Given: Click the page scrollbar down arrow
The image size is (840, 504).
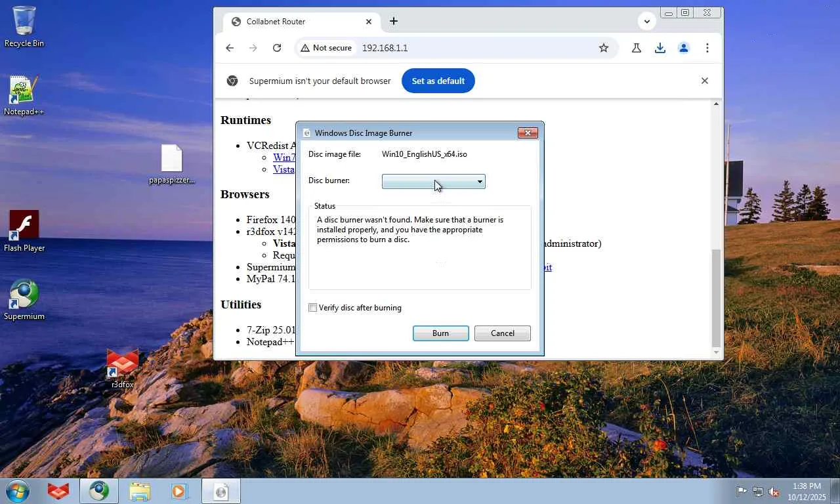Looking at the screenshot, I should (x=717, y=352).
